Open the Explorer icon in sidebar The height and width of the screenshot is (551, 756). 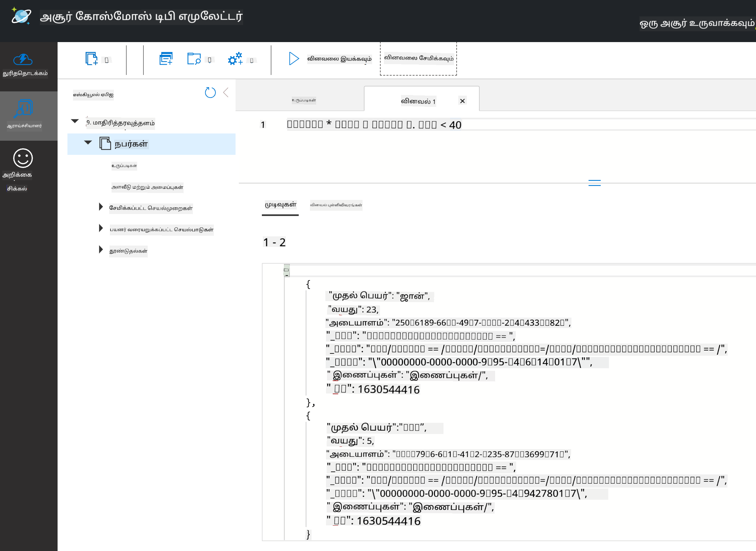pyautogui.click(x=23, y=109)
